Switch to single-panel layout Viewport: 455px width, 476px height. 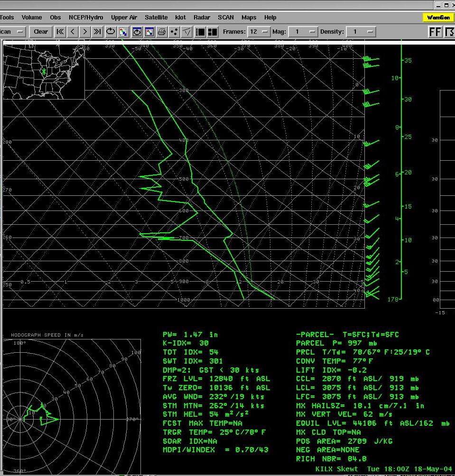pos(200,32)
